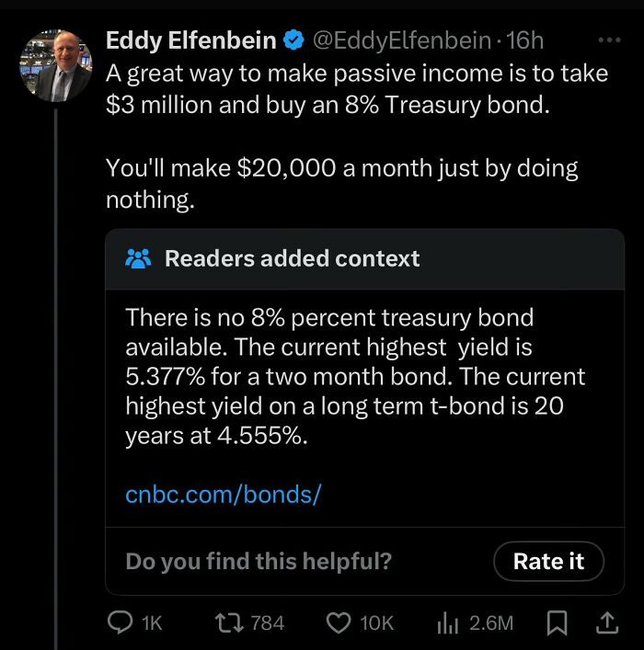Like the tweet with heart icon
Screen dimensions: 644x650
click(341, 622)
